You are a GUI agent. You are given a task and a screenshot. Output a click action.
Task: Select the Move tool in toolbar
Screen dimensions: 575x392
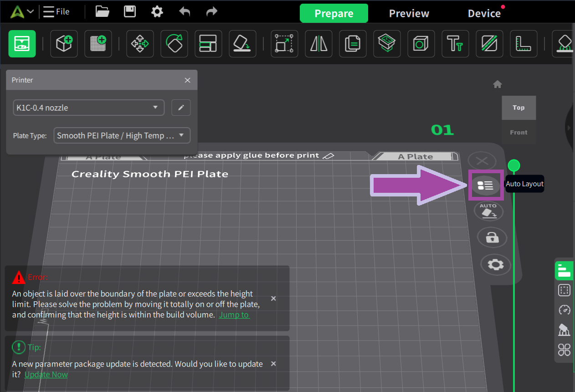point(140,44)
